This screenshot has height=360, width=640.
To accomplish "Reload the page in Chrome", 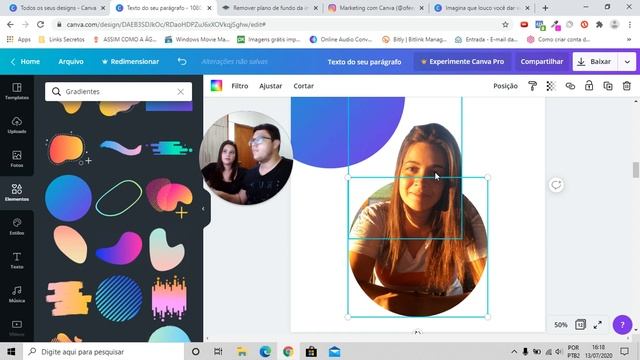I will [x=40, y=24].
